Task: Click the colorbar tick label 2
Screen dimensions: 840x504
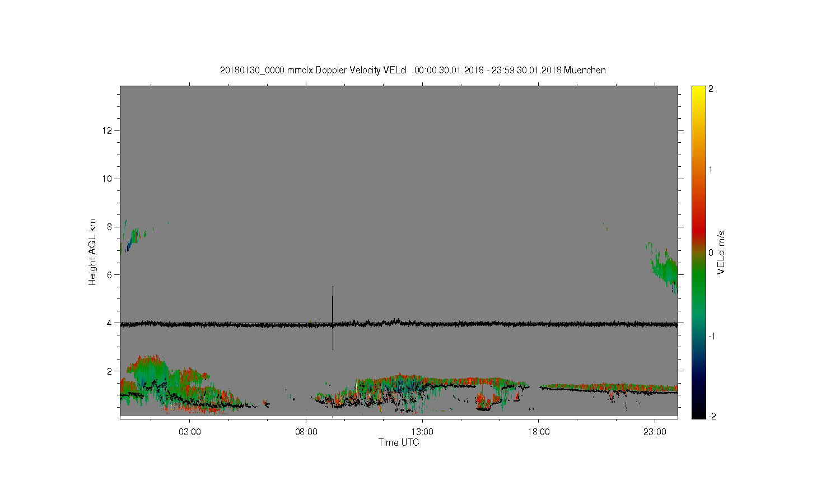Action: 711,89
